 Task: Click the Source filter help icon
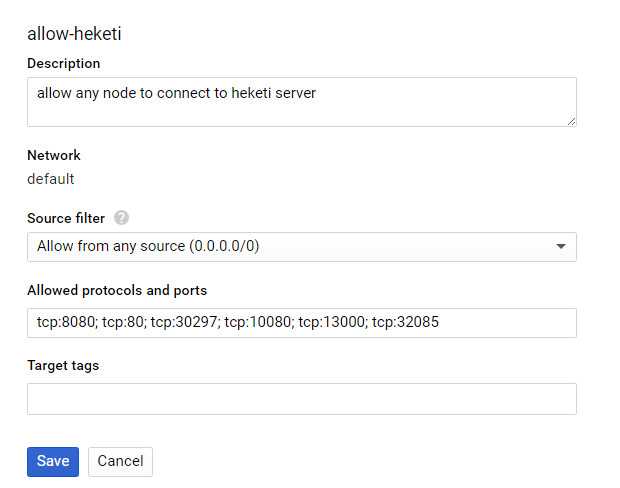pos(122,218)
